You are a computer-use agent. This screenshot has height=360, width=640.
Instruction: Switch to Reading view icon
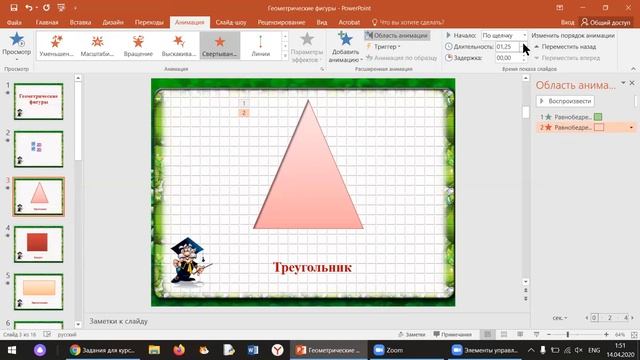tap(520, 334)
